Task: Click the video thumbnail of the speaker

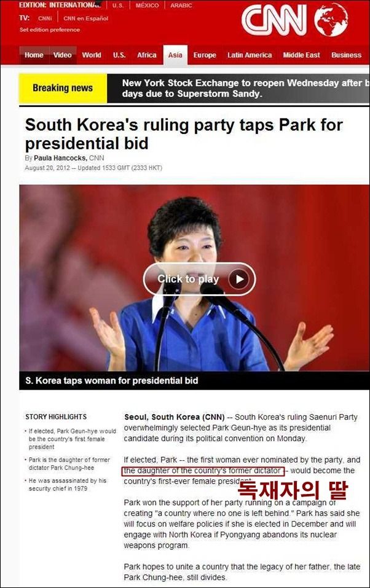Action: point(194,278)
